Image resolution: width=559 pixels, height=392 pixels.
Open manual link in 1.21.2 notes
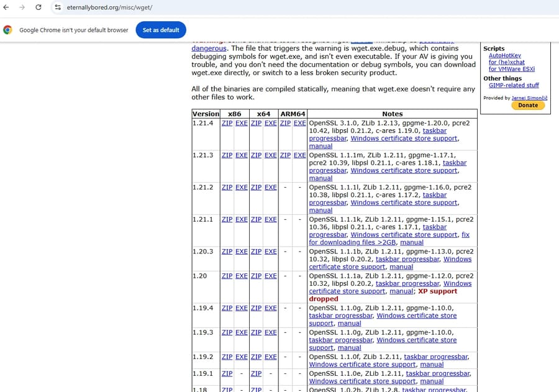coord(320,210)
